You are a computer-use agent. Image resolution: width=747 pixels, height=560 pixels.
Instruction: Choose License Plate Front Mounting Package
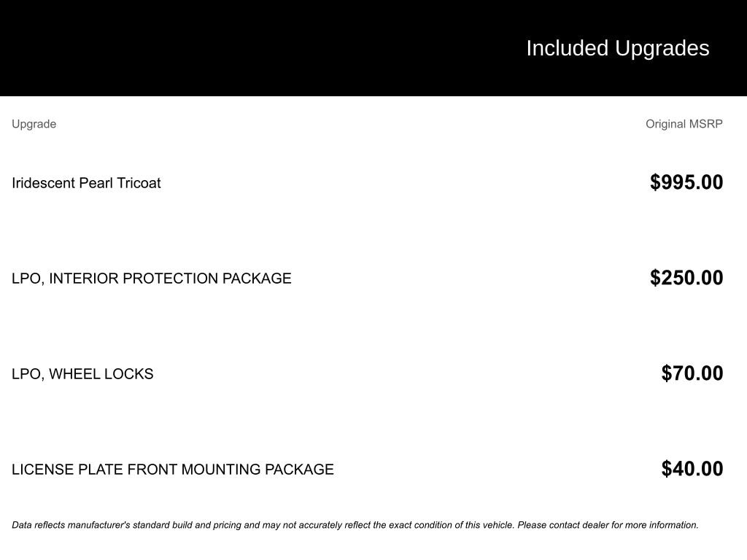[x=172, y=470]
